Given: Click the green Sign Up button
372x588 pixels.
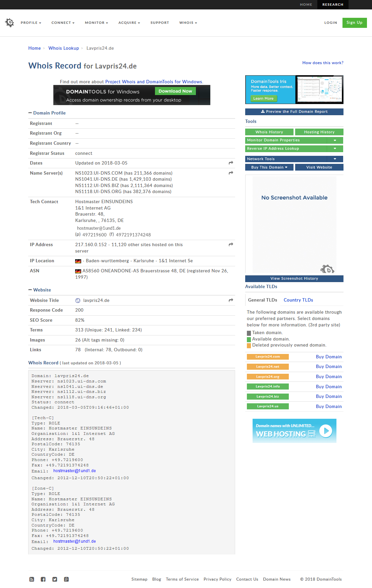Looking at the screenshot, I should pyautogui.click(x=355, y=23).
